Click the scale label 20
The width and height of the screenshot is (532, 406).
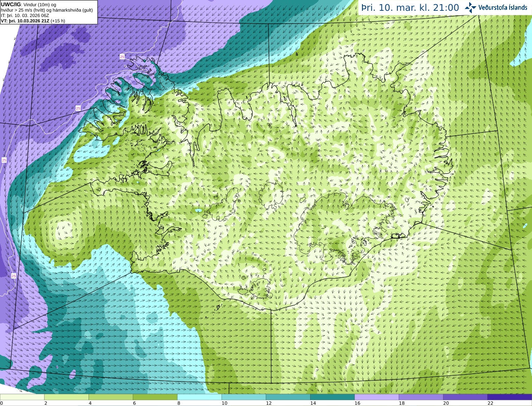tap(446, 403)
